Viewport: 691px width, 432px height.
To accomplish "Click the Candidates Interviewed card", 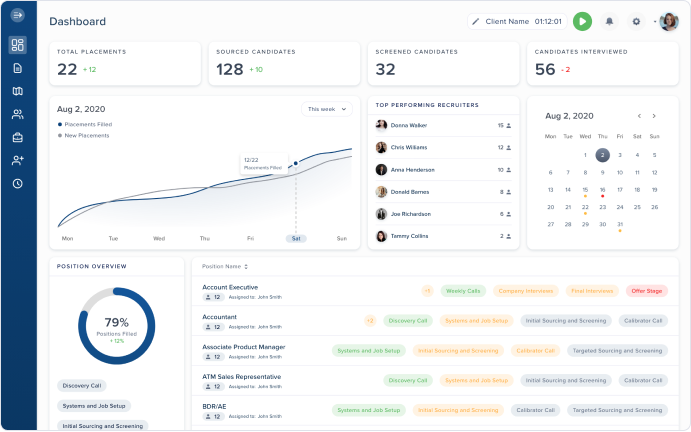I will click(603, 63).
